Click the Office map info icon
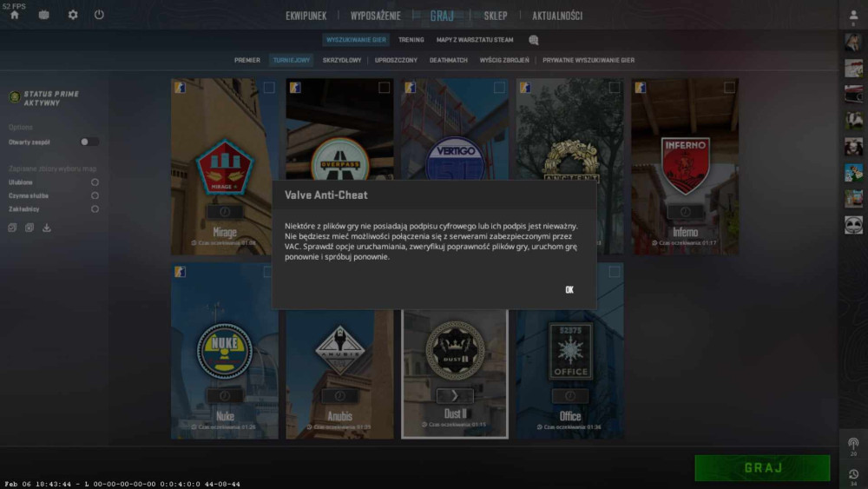Screen dimensions: 868x489 coord(569,395)
